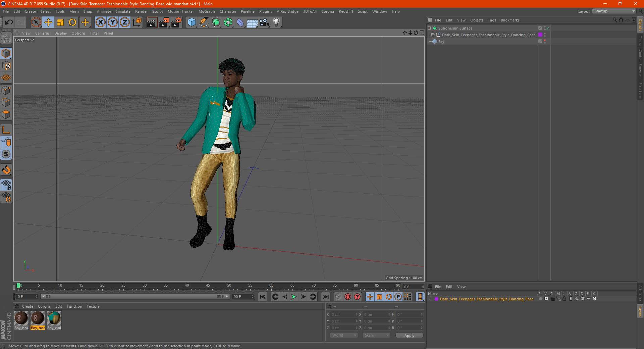Click the Apply button
644x349 pixels.
409,336
